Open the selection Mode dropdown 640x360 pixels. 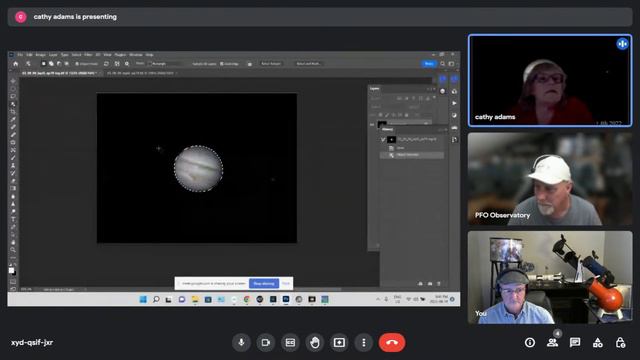(x=165, y=64)
